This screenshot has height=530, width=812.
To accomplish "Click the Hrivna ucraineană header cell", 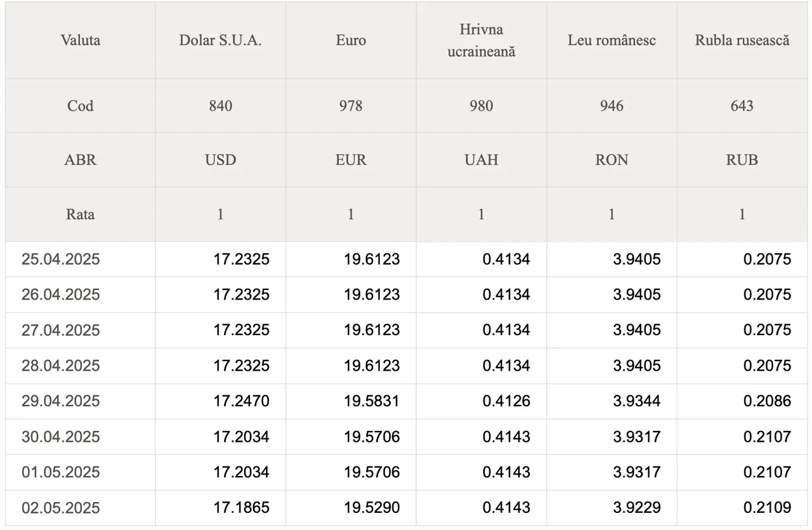I will [x=481, y=41].
